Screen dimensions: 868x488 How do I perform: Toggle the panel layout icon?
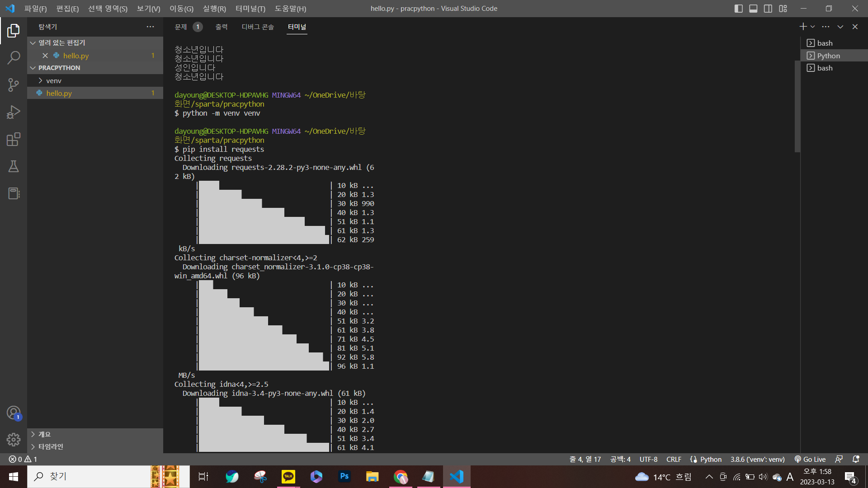753,9
